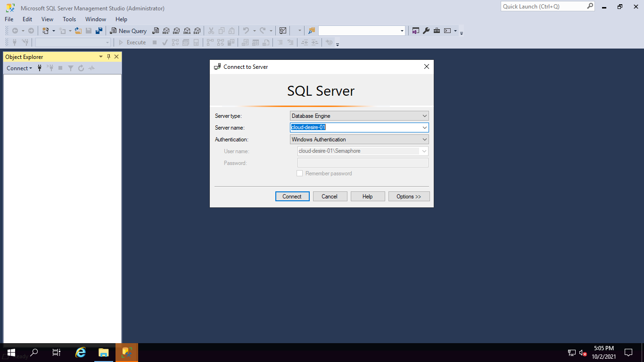Expand the Server name dropdown arrow

[425, 128]
